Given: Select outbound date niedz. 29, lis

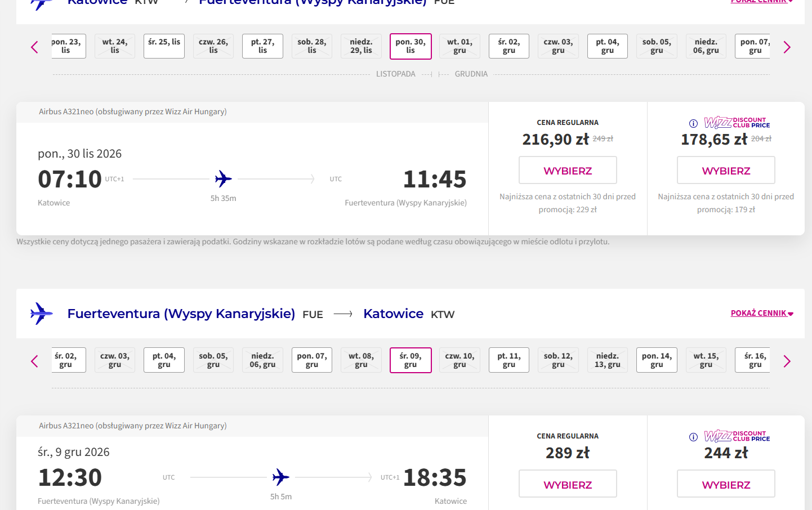Looking at the screenshot, I should pyautogui.click(x=361, y=46).
